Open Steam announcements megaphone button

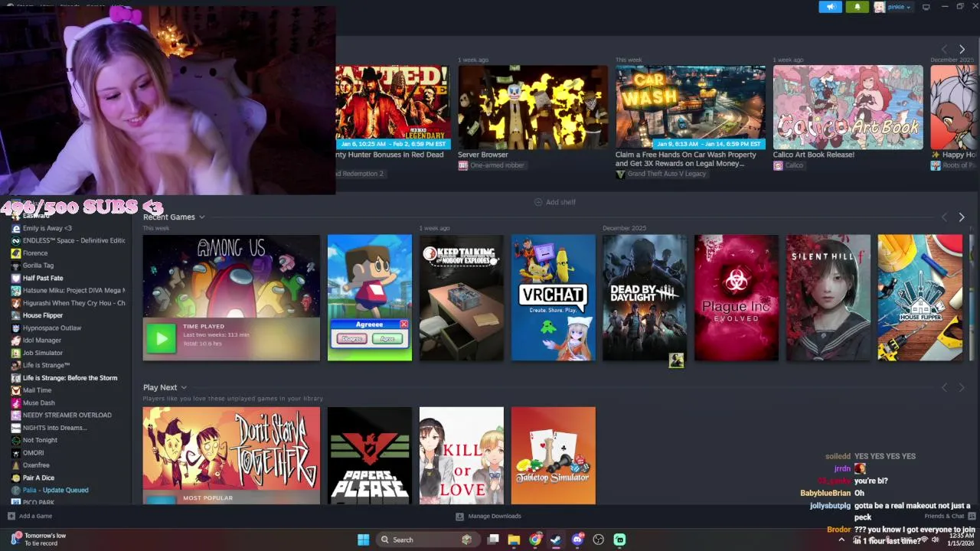point(830,7)
